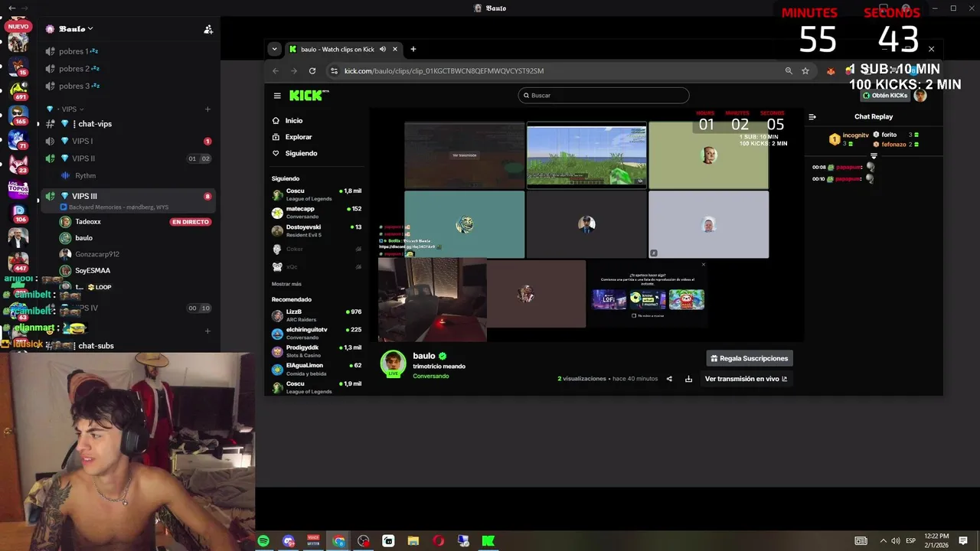Screen dimensions: 980x551
Task: Open the system volume control in tray
Action: [896, 541]
